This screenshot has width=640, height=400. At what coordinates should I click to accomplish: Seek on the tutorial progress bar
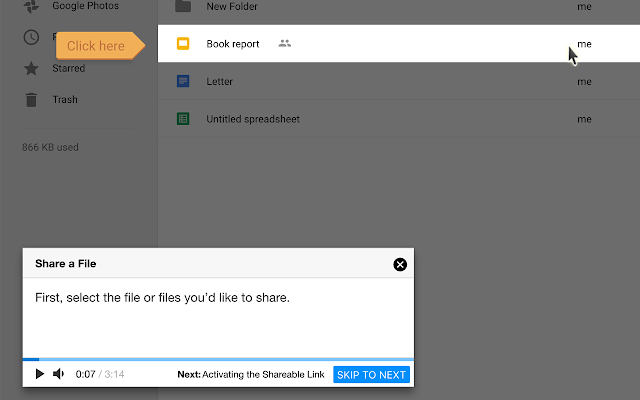(218, 358)
